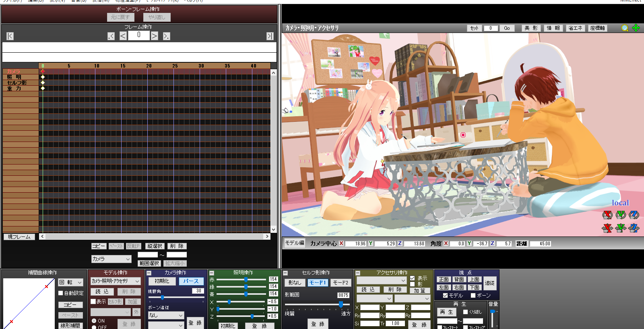This screenshot has width=644, height=329.
Task: Click the camera keyframe diamond at frame 0
Action: point(43,71)
